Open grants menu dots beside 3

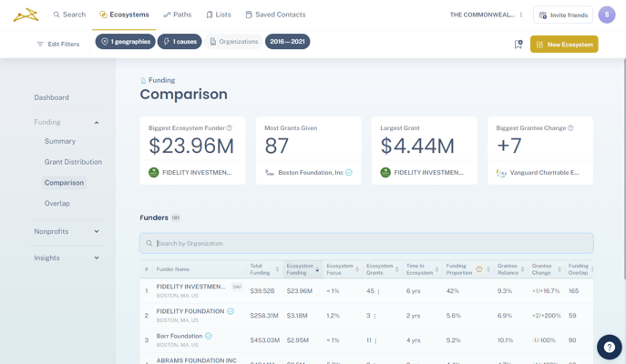coord(375,316)
